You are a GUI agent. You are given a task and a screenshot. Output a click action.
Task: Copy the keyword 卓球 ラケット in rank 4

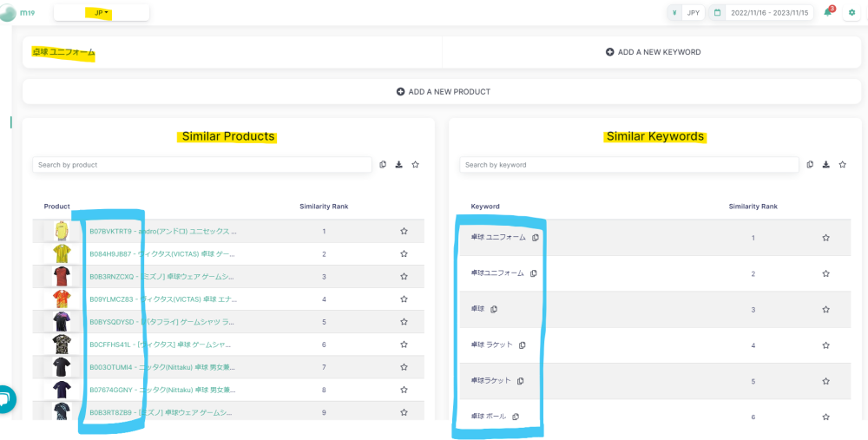(523, 345)
